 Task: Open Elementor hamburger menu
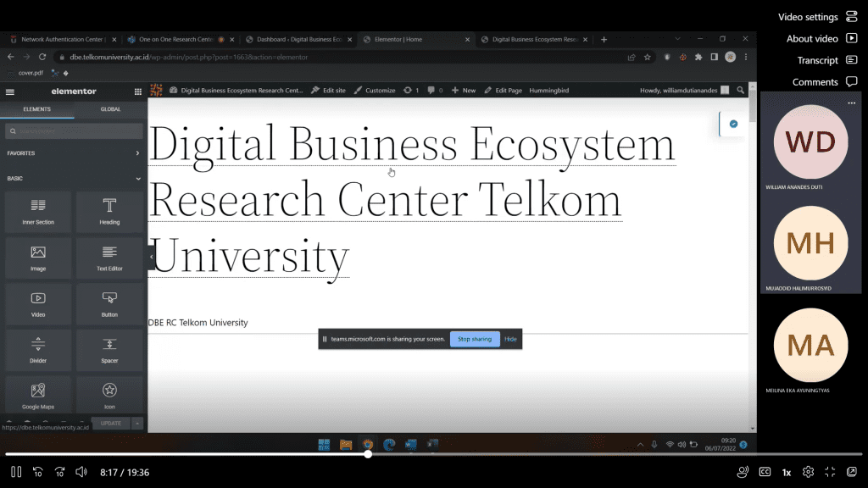click(10, 91)
